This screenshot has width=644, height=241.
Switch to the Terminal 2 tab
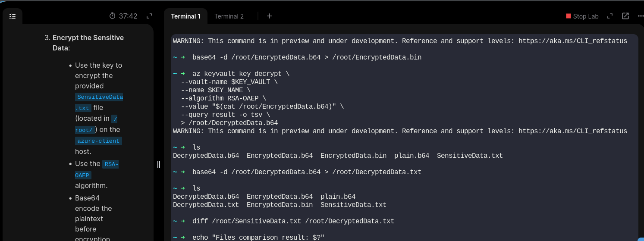coord(229,16)
